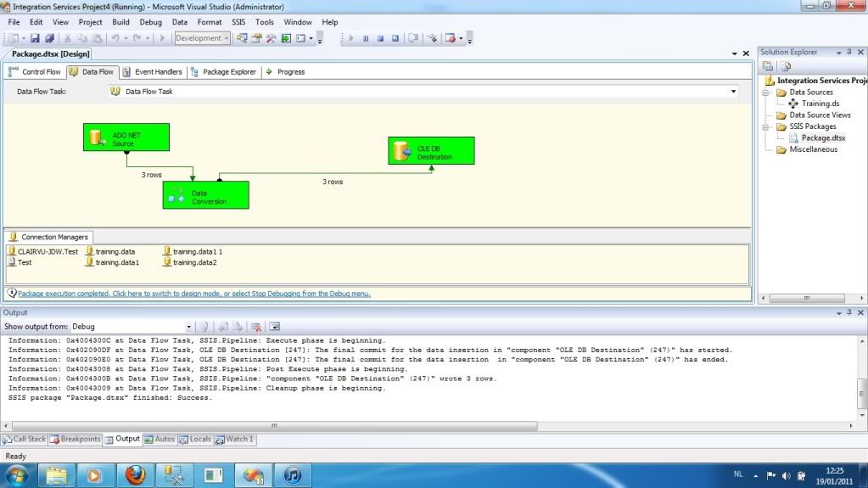The image size is (868, 488).
Task: Click the Windows Start button
Action: point(16,476)
